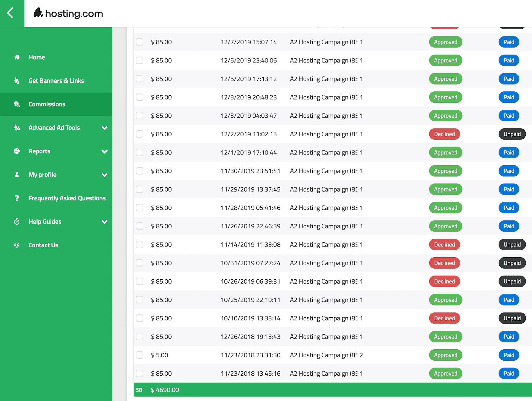The image size is (532, 401).
Task: Click the My profile person icon
Action: coord(17,175)
